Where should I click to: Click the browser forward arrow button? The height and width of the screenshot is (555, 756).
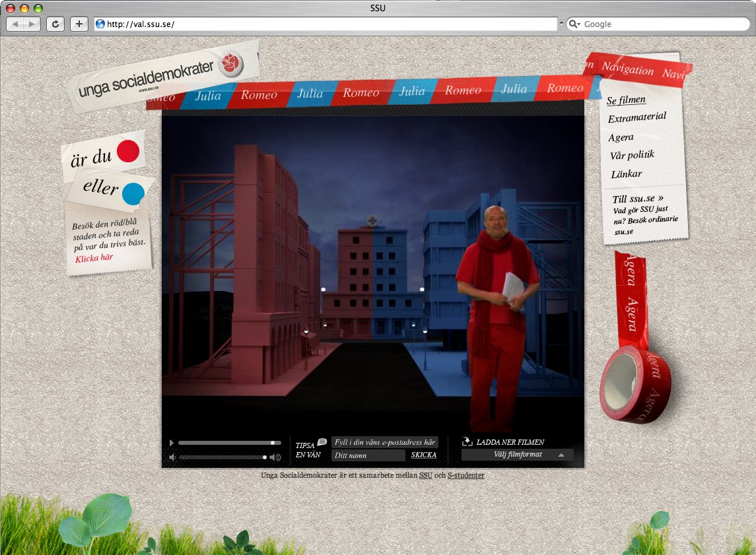32,24
